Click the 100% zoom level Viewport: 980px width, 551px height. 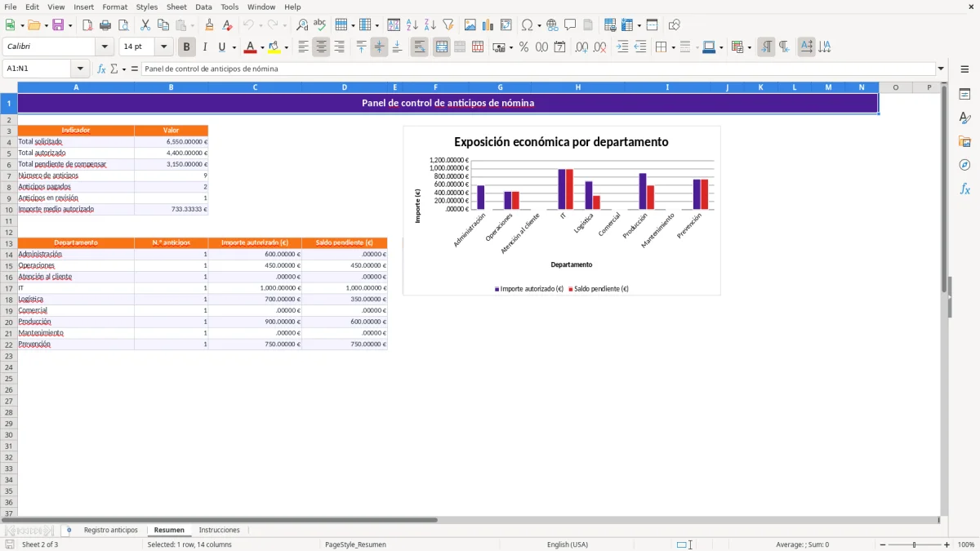coord(966,544)
